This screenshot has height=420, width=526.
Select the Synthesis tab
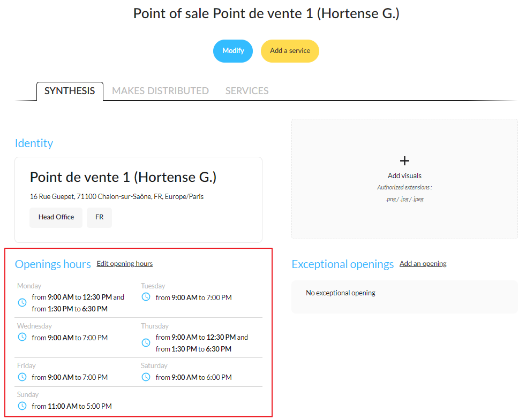point(70,91)
